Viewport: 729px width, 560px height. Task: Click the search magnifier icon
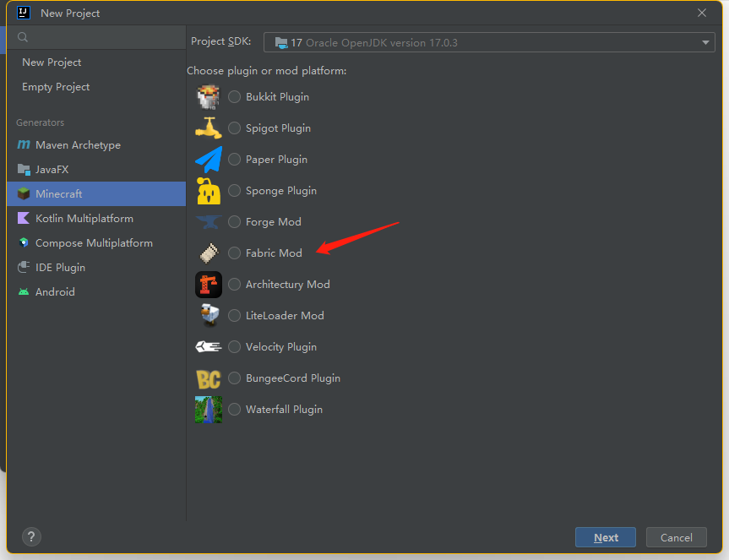click(22, 37)
